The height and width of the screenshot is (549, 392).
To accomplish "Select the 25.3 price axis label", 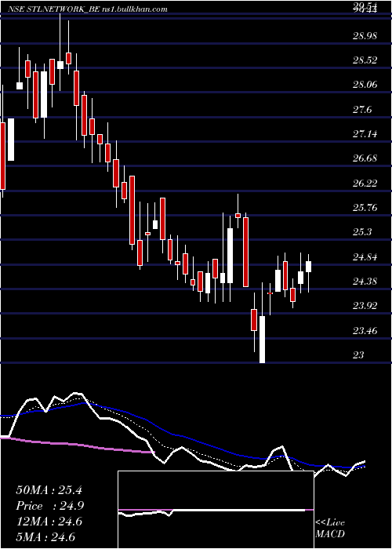I will pos(362,233).
